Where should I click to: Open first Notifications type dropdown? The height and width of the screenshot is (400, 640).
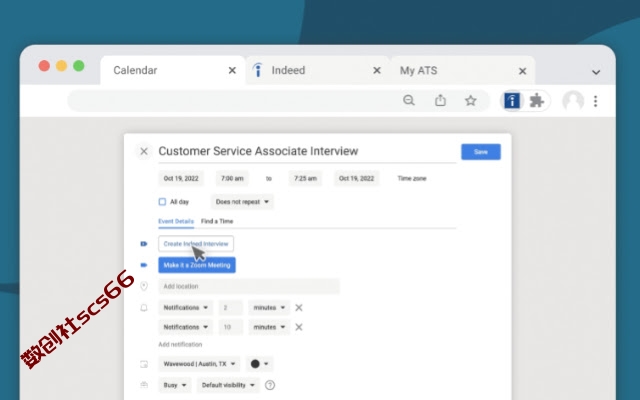point(186,308)
